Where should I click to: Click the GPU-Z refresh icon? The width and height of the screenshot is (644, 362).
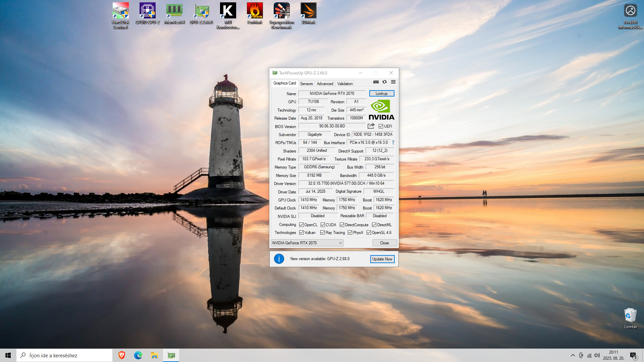[x=385, y=82]
